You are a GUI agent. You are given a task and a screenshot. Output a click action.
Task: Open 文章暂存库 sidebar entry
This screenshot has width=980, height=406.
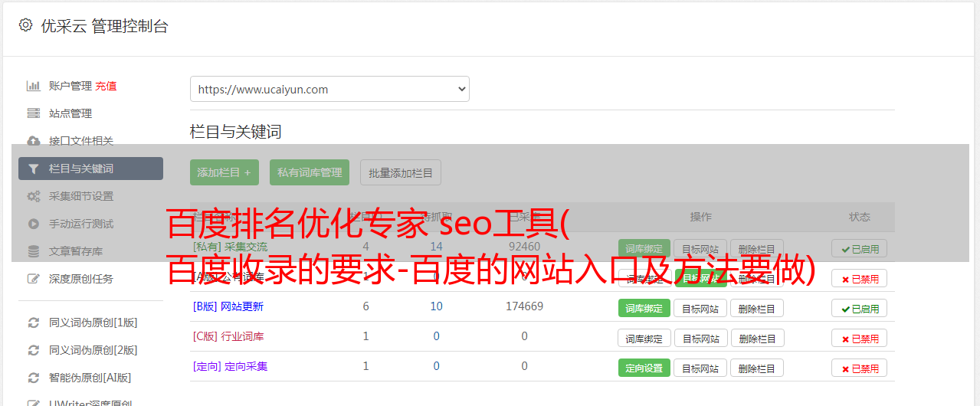coord(76,251)
